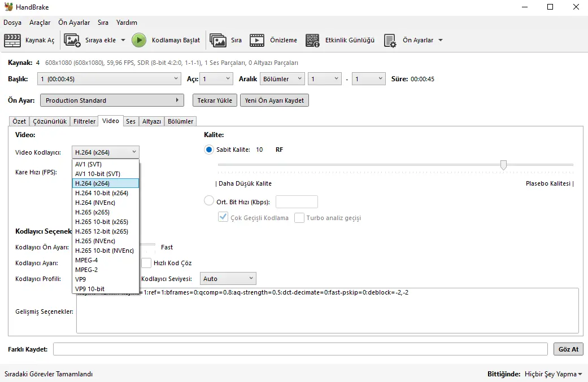Image resolution: width=588 pixels, height=382 pixels.
Task: Toggle the Çok Geçişli Kodlama checkbox
Action: (x=223, y=218)
